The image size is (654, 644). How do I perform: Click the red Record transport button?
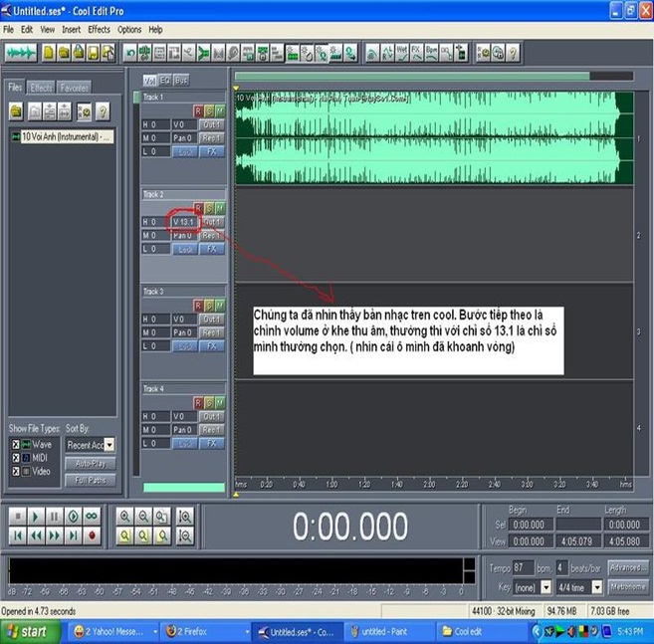point(92,536)
